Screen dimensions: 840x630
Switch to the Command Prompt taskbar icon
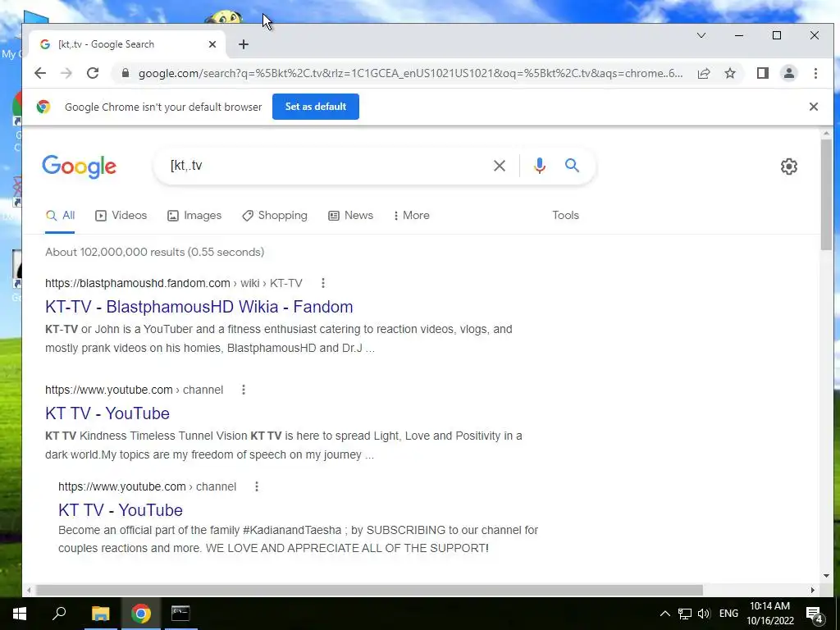point(180,614)
